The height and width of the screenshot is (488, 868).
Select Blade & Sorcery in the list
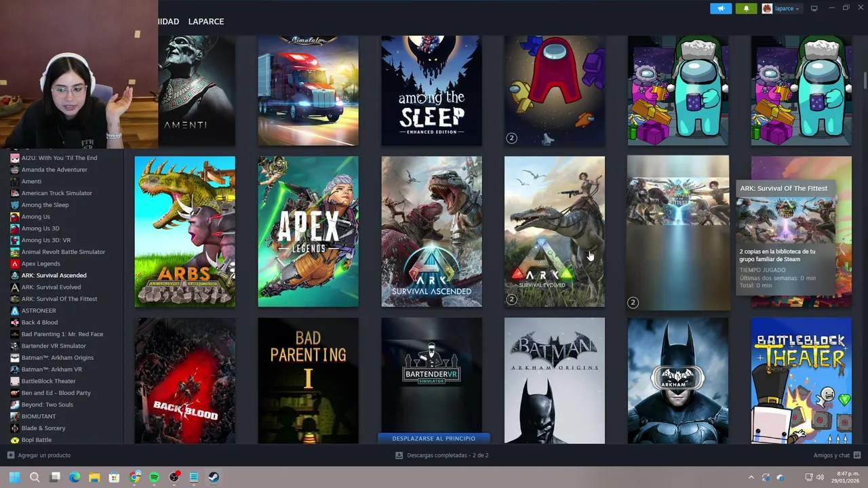(x=43, y=428)
